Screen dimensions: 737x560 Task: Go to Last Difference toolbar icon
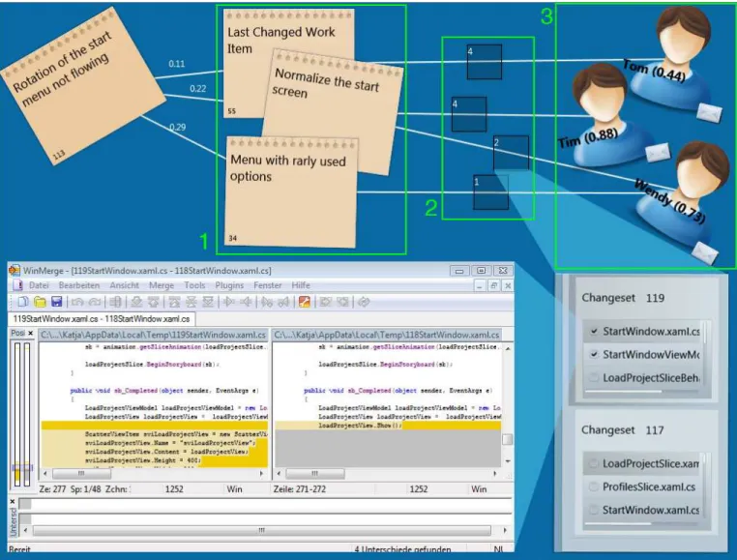pos(208,302)
